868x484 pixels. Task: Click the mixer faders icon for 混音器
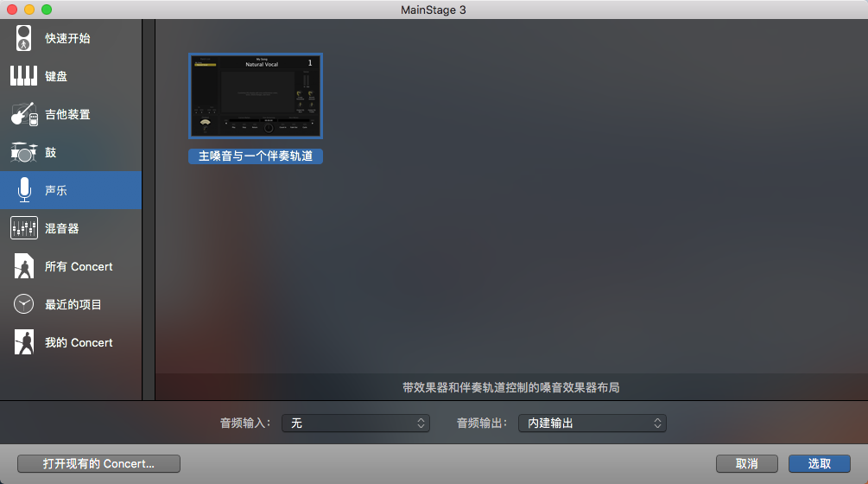[24, 228]
